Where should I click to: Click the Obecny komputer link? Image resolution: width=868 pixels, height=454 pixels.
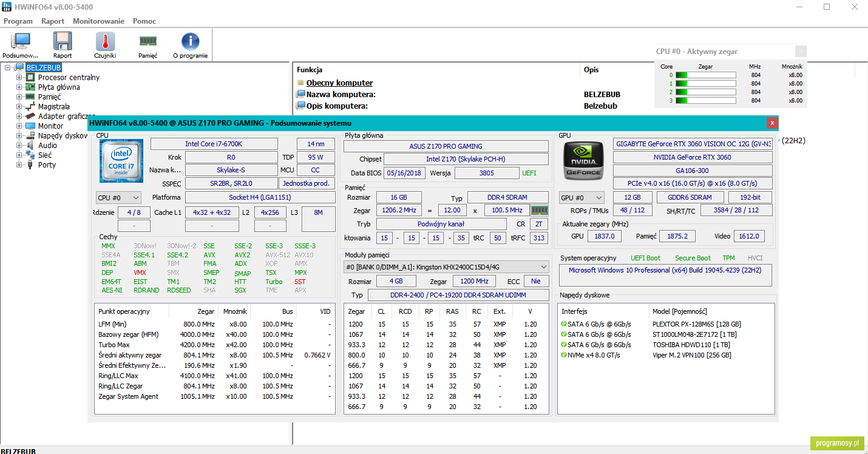(339, 83)
